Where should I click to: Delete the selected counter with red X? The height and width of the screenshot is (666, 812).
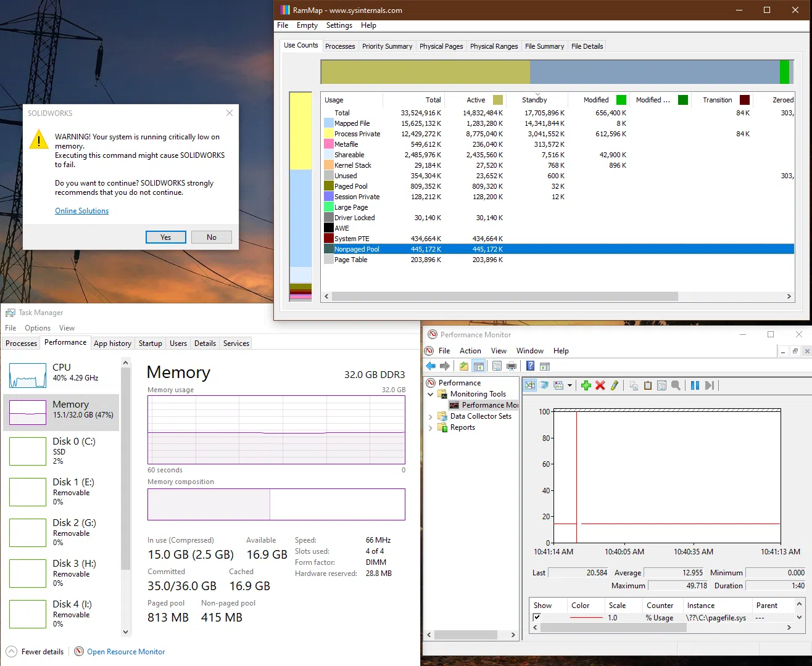tap(600, 385)
